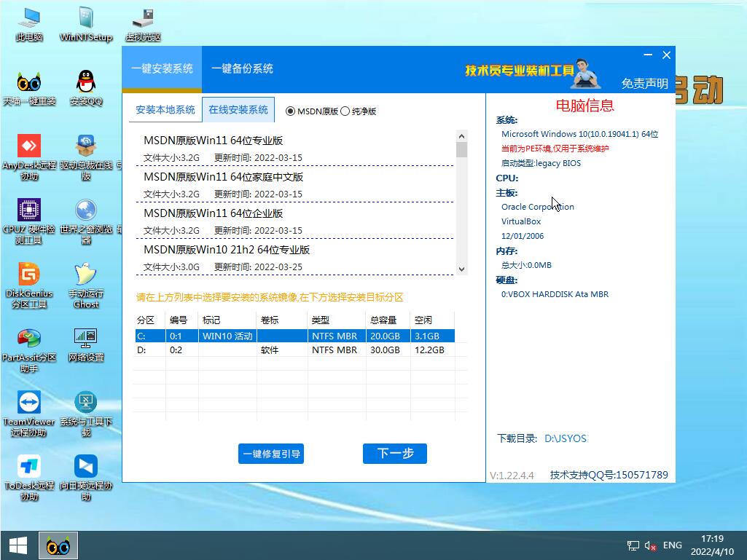Viewport: 747px width, 560px height.
Task: Click the image list scroll down arrow
Action: (x=461, y=269)
